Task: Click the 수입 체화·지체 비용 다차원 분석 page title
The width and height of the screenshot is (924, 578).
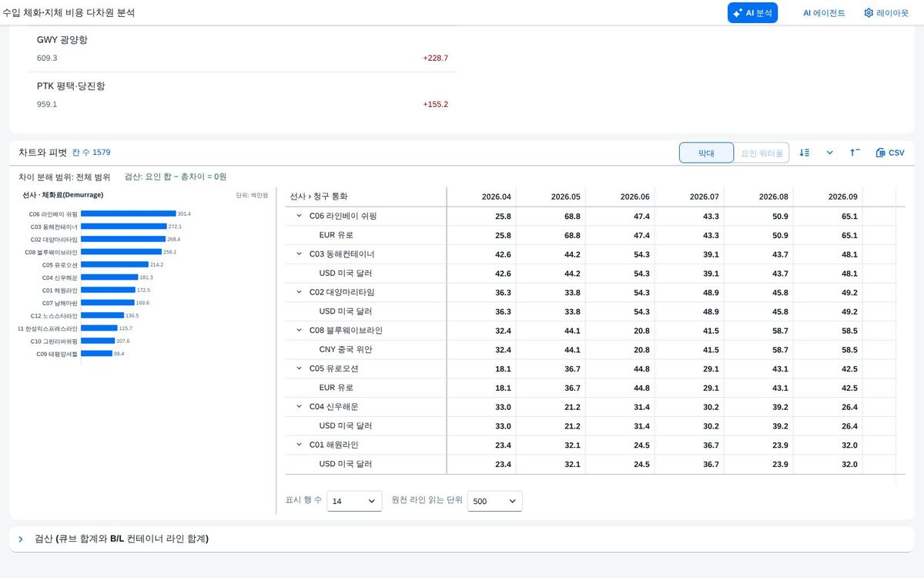Action: 69,13
